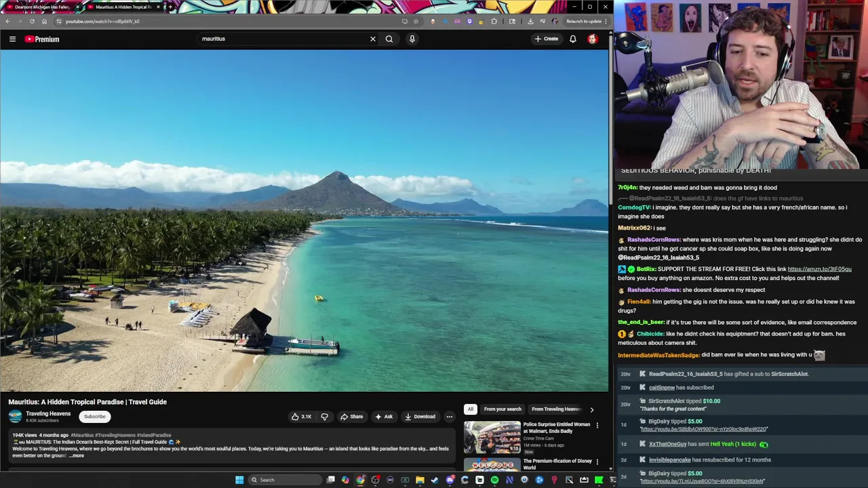
Task: Open the Traveling Heavens channel avatar
Action: pyautogui.click(x=15, y=416)
